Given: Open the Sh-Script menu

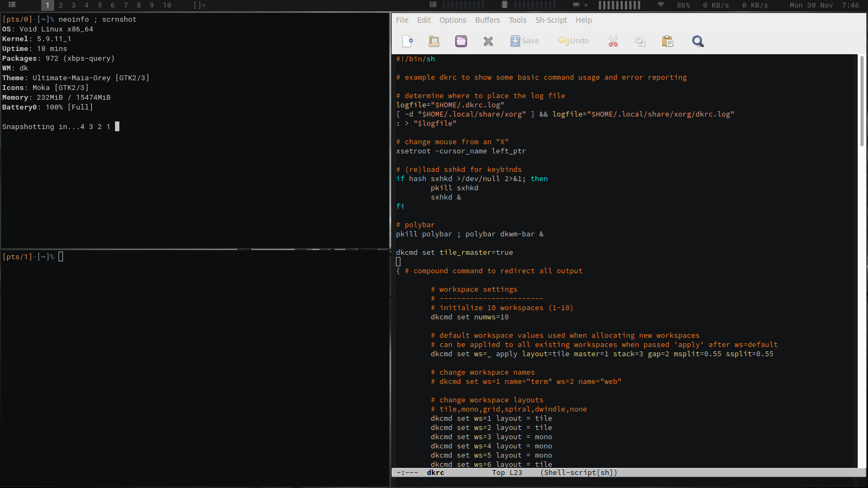Looking at the screenshot, I should pyautogui.click(x=551, y=20).
